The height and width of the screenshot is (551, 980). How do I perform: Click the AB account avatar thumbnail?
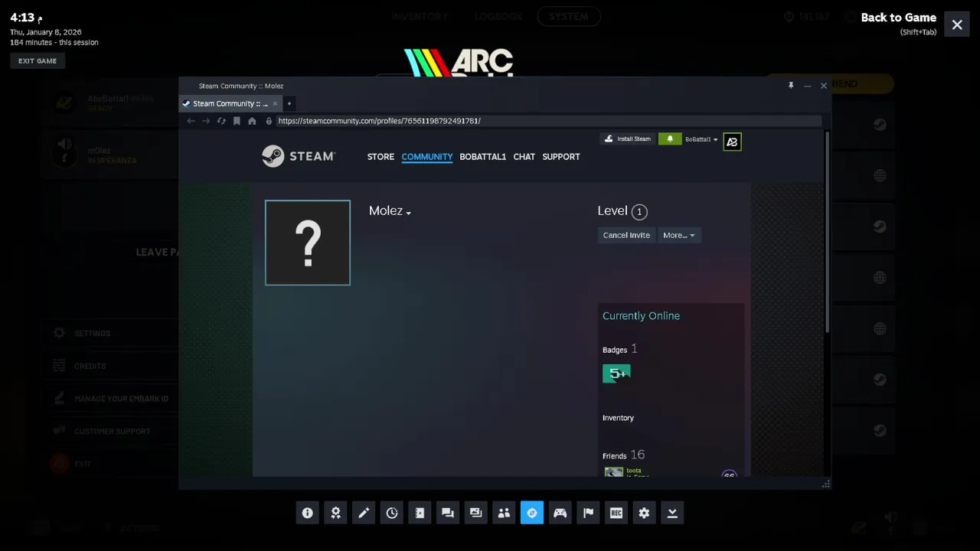pyautogui.click(x=732, y=142)
